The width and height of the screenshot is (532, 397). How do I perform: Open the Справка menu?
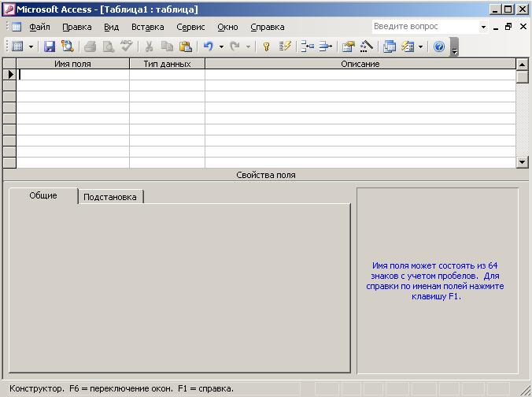click(268, 27)
